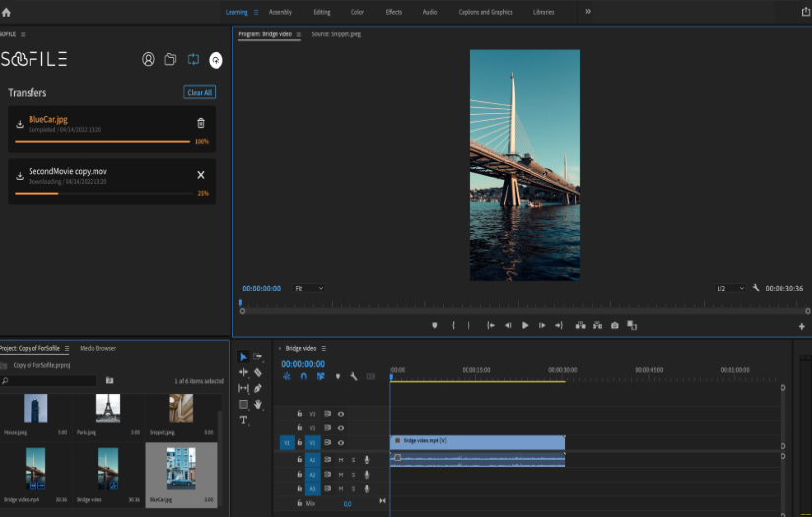Cancel the SecondMovie copy.mov download
Screen dimensions: 812x517
click(x=201, y=175)
